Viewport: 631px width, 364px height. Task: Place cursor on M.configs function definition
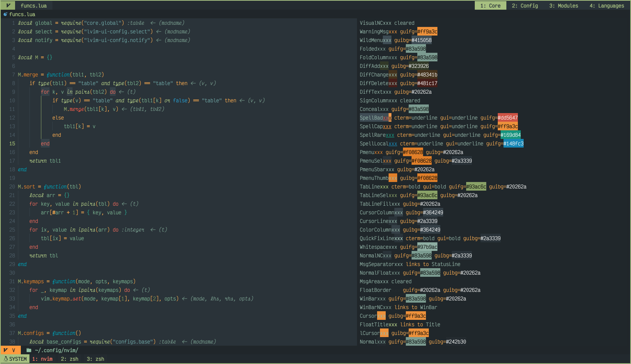(50, 333)
